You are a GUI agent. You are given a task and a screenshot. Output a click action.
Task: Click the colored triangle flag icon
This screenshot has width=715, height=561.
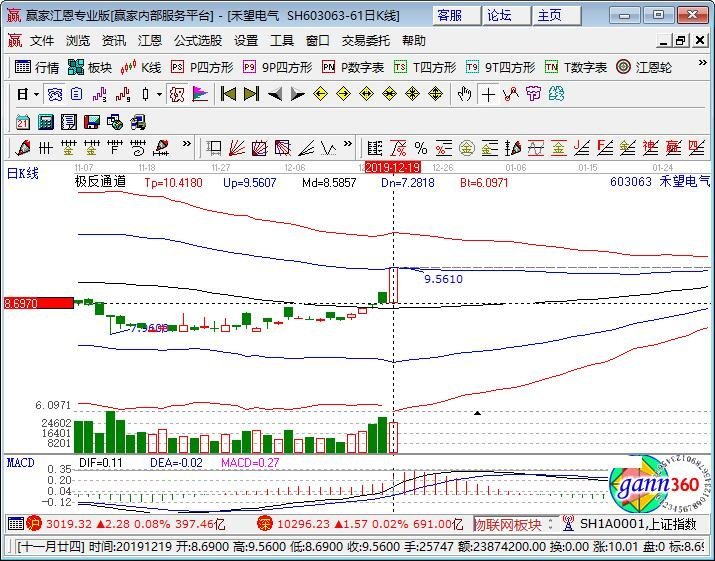[x=200, y=94]
